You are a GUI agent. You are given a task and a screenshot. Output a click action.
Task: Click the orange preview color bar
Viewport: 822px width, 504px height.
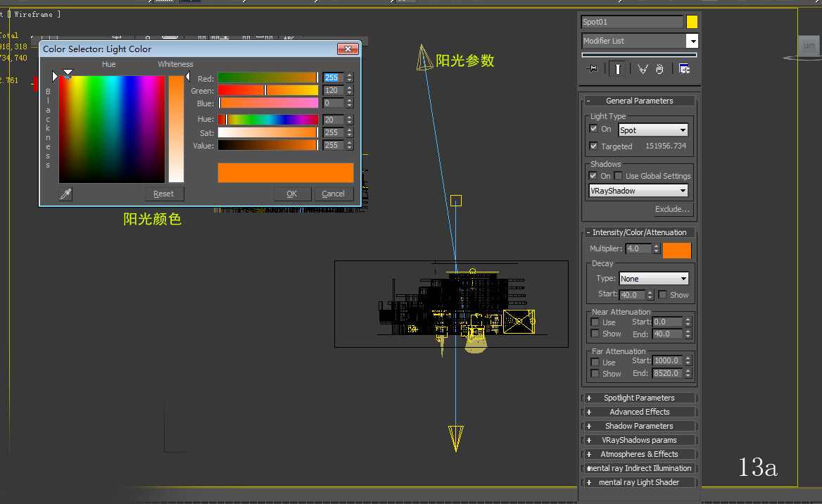point(285,172)
